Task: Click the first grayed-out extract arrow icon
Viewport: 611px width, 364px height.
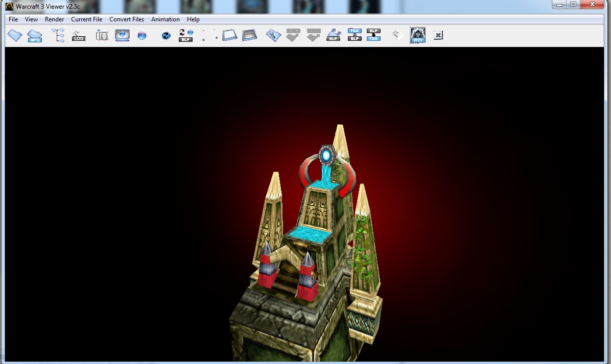Action: click(x=293, y=35)
